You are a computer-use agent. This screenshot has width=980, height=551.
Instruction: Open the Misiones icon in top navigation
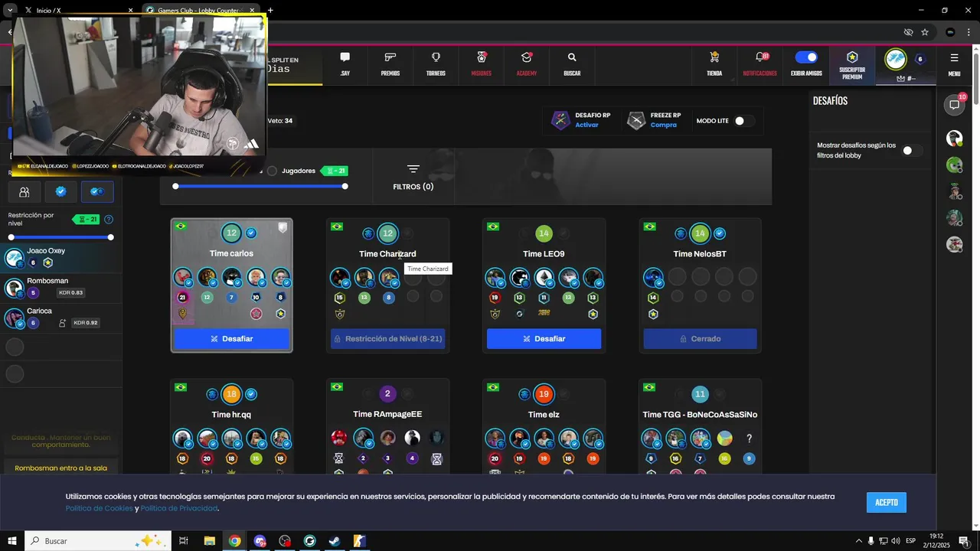(482, 57)
